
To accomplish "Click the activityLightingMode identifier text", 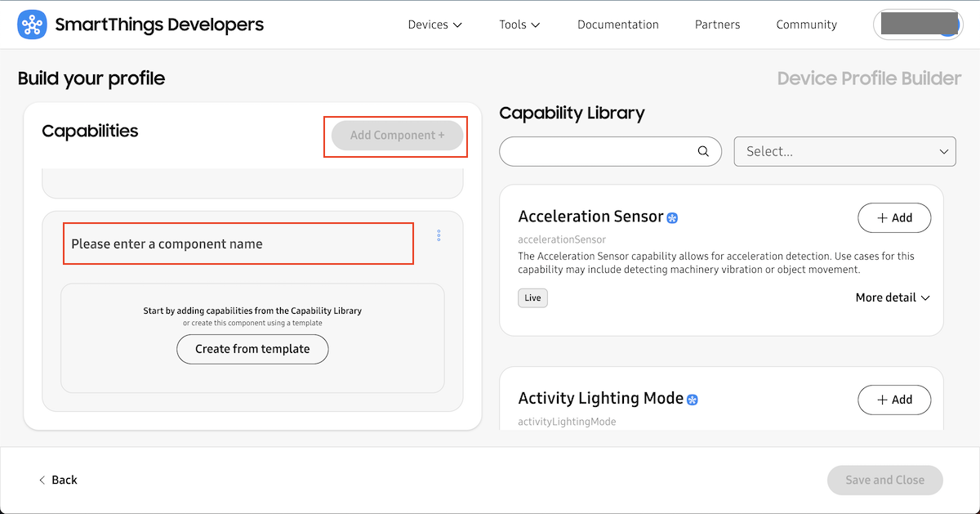I will tap(567, 422).
